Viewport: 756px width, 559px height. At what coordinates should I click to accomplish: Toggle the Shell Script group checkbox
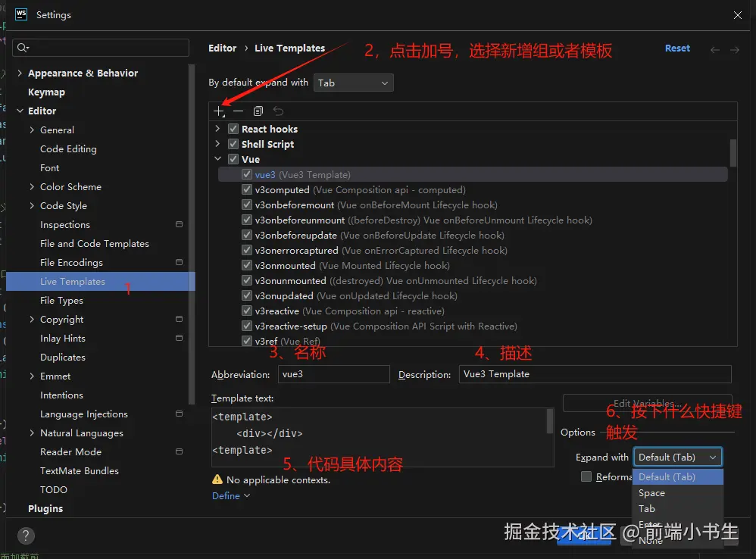coord(233,144)
